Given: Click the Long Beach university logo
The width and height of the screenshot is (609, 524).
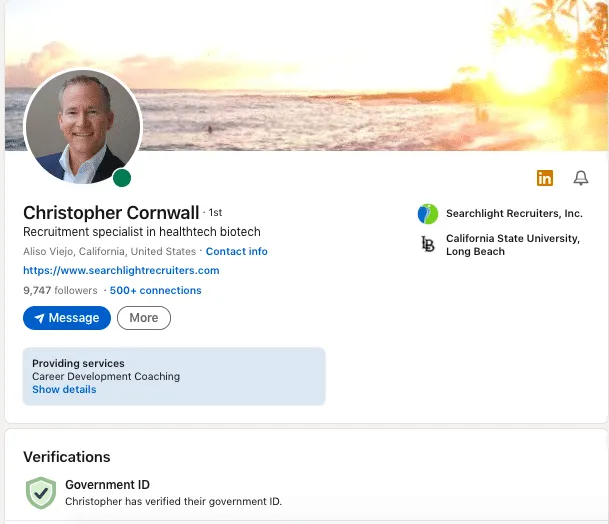Looking at the screenshot, I should [428, 244].
